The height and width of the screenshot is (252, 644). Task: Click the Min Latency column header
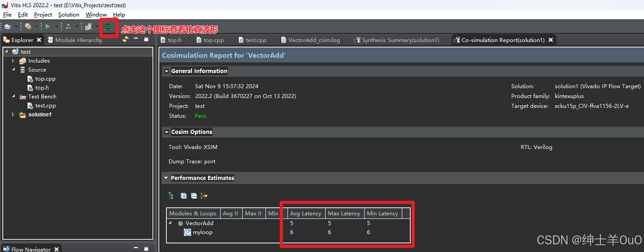pos(383,213)
